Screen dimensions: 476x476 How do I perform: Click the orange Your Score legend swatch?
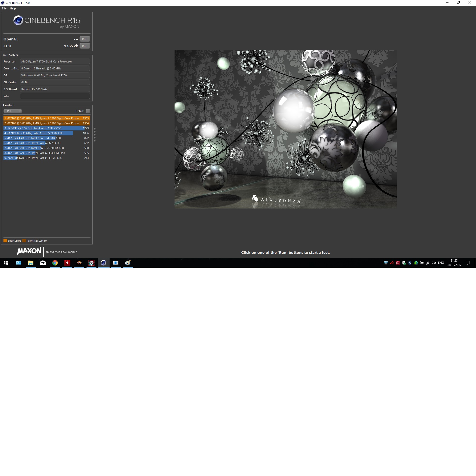pyautogui.click(x=5, y=241)
